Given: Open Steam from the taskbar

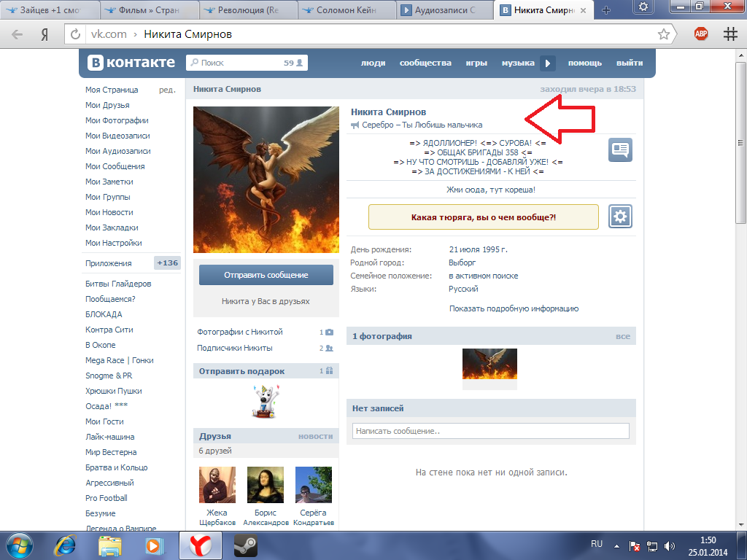Looking at the screenshot, I should 246,545.
